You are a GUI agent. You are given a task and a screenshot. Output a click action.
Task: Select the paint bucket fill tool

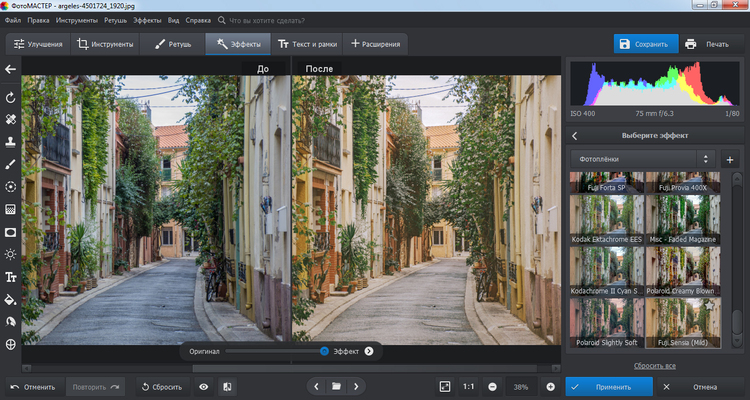point(11,299)
